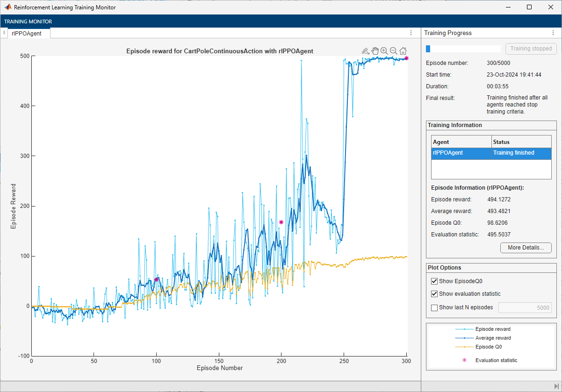562x392 pixels.
Task: Click the export axes icon above the plot
Action: (366, 51)
